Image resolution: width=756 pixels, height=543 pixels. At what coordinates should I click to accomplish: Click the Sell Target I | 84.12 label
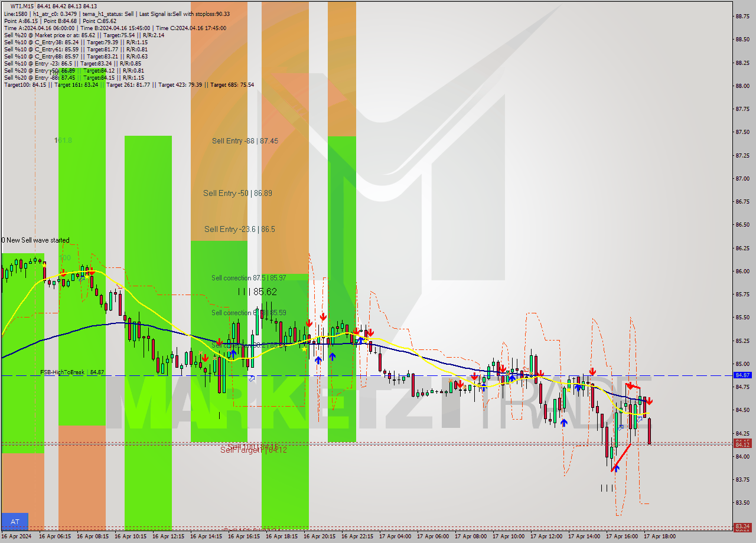point(254,450)
